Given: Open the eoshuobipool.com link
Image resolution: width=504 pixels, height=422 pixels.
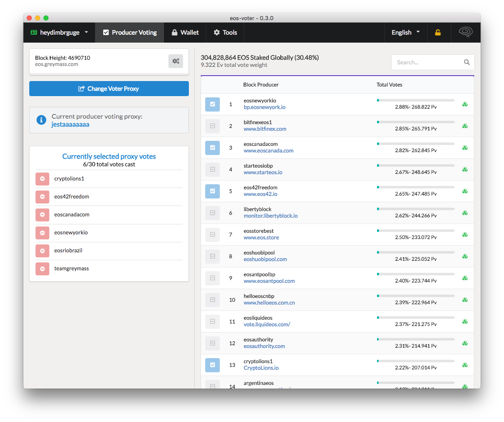Looking at the screenshot, I should [265, 259].
